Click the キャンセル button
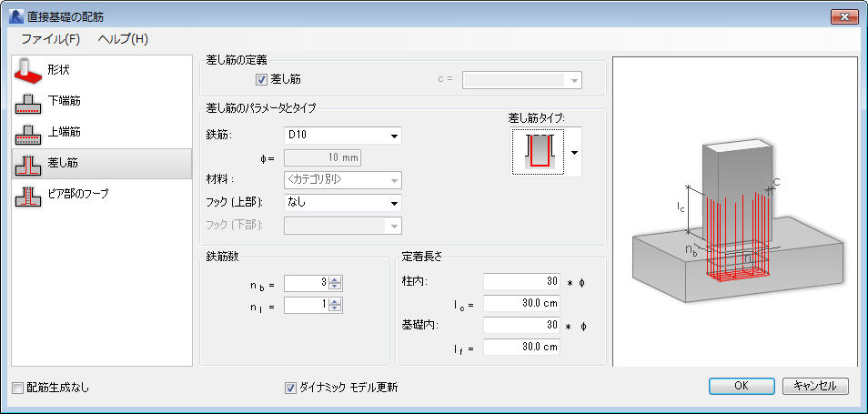The image size is (868, 414). click(815, 387)
